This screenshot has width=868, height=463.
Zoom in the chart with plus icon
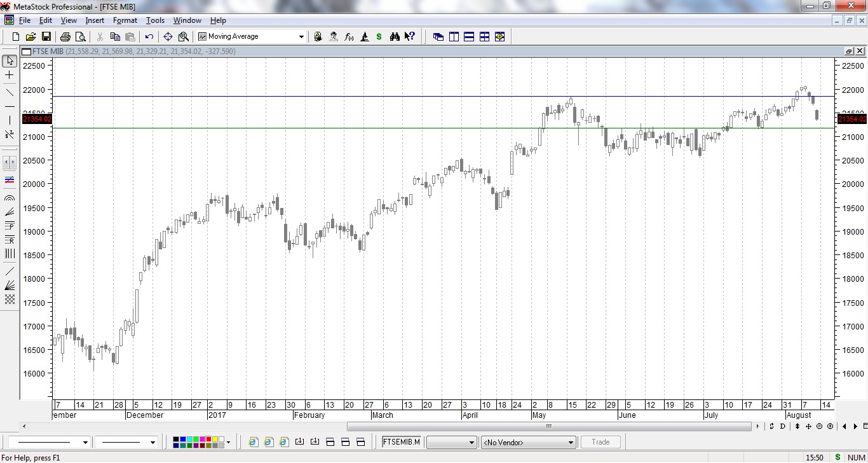(831, 426)
